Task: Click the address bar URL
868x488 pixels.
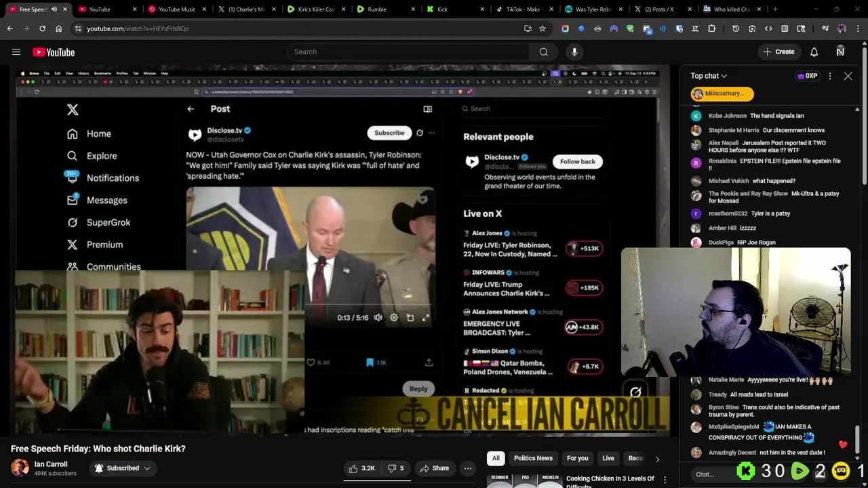Action: point(138,28)
